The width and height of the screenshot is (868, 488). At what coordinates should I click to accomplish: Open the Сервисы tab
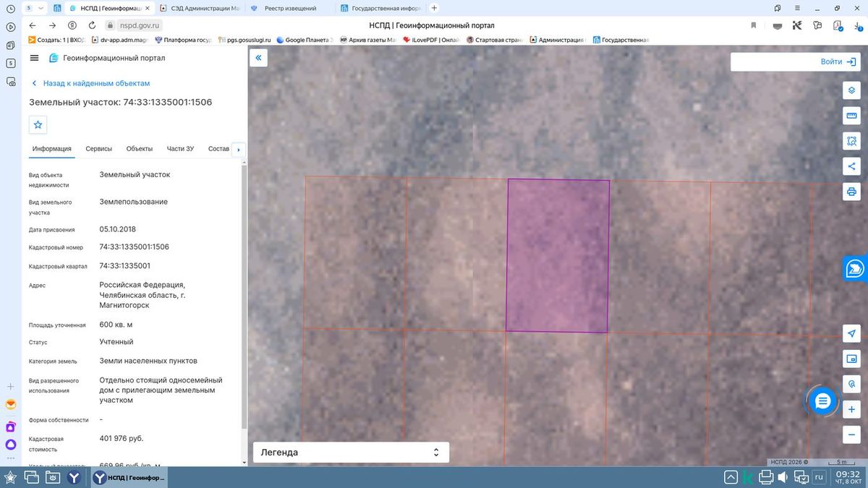pos(99,149)
